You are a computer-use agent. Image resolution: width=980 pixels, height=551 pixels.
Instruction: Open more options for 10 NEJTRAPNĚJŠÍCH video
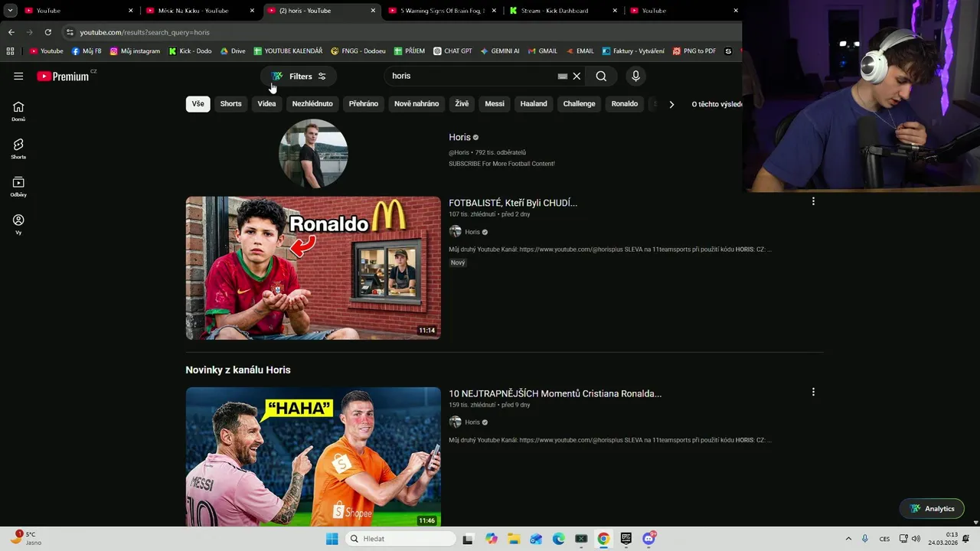click(x=813, y=392)
